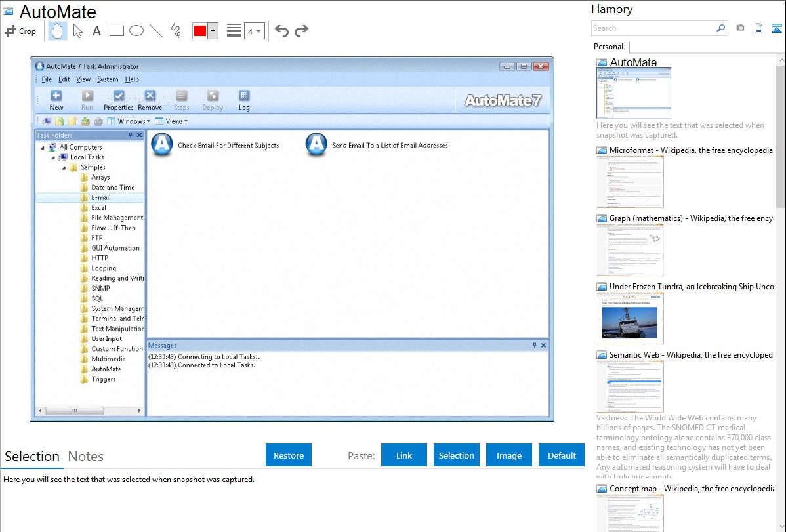Open the Under Frozen Tundra ship thumbnail
Viewport: 786px width, 532px height.
[x=630, y=319]
